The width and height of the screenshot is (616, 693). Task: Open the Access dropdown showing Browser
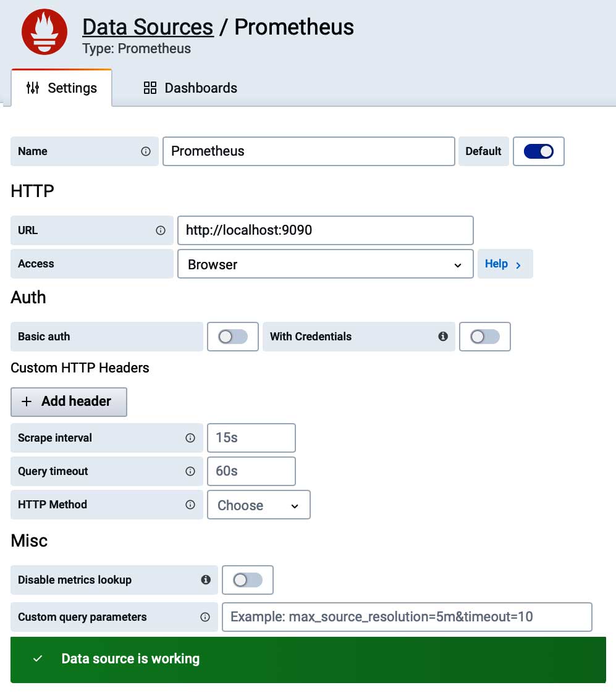(x=326, y=264)
